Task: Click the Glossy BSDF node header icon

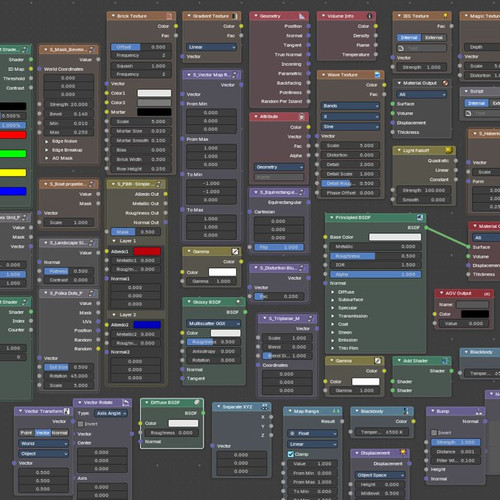Action: click(238, 302)
